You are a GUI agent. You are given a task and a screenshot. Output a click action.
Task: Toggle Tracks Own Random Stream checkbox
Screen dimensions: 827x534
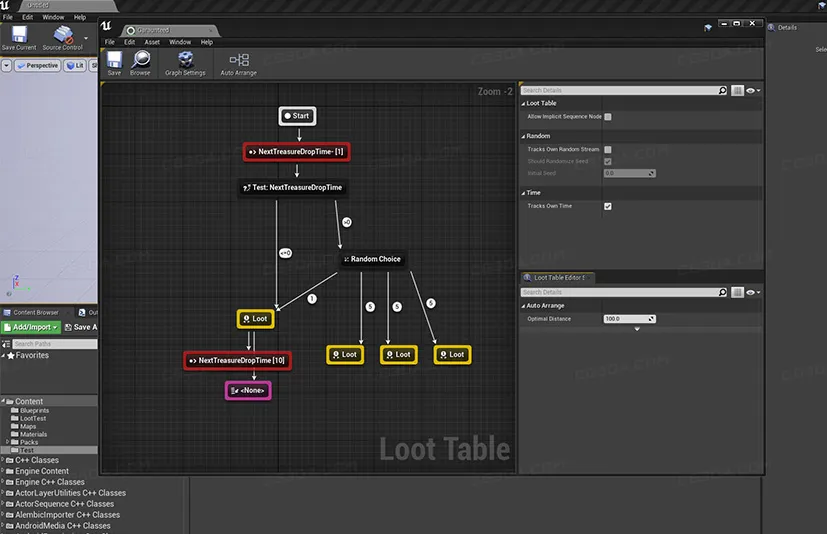(x=608, y=150)
